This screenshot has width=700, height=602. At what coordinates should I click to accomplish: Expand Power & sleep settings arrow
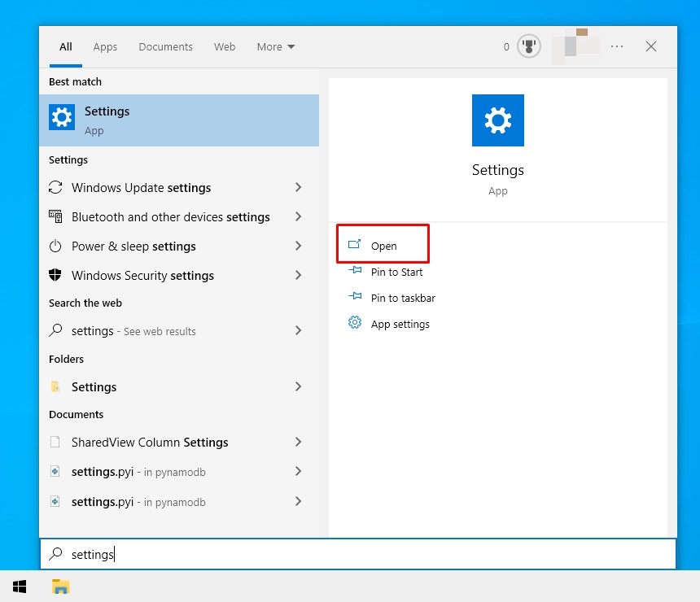point(298,246)
